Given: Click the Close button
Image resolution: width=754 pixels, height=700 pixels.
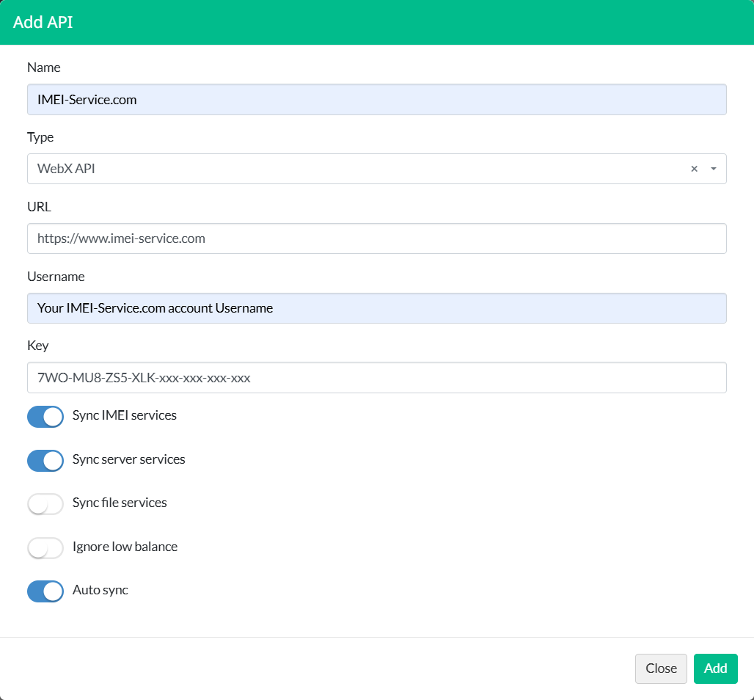Looking at the screenshot, I should (661, 668).
